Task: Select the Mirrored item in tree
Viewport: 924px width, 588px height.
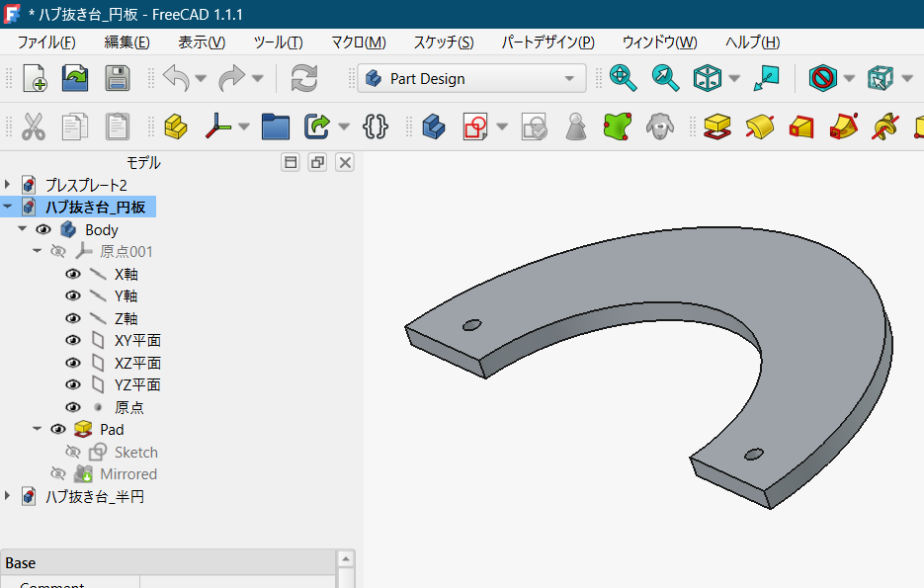Action: click(x=128, y=474)
